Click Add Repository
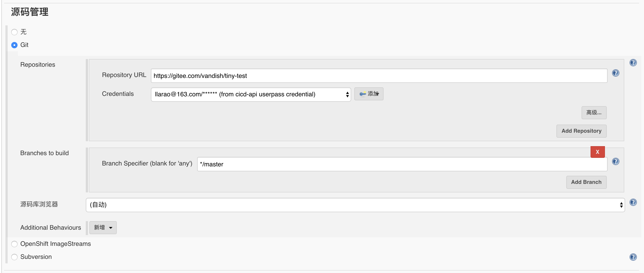Viewport: 644px width, 273px height. (581, 131)
